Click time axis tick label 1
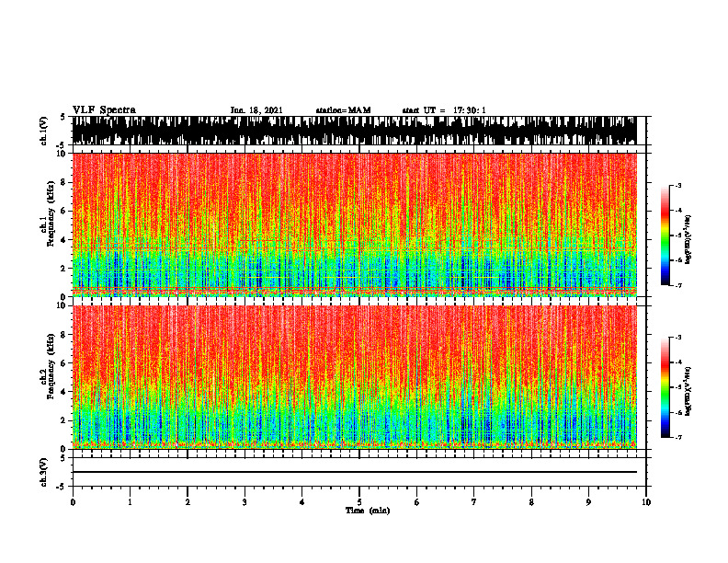This screenshot has width=728, height=563. coord(130,502)
